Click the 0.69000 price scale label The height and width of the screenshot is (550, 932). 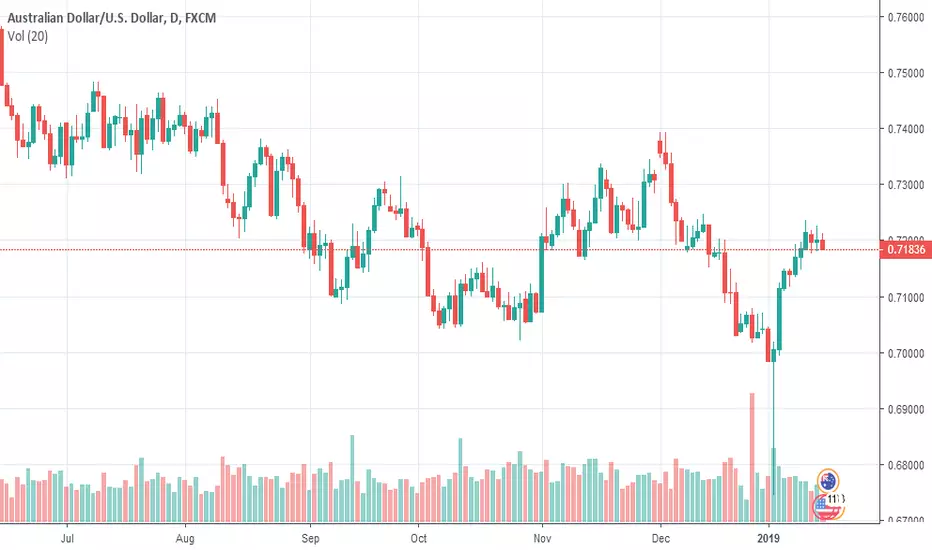click(906, 409)
